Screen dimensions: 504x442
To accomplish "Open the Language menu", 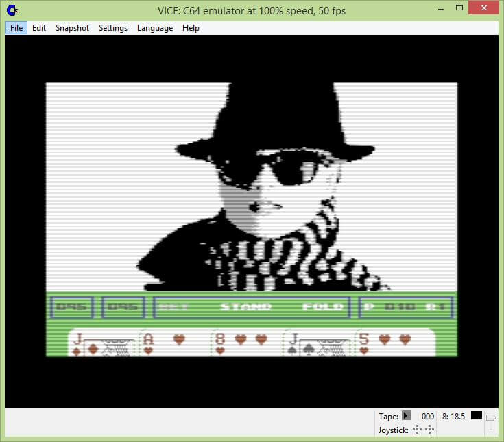I will coord(155,28).
